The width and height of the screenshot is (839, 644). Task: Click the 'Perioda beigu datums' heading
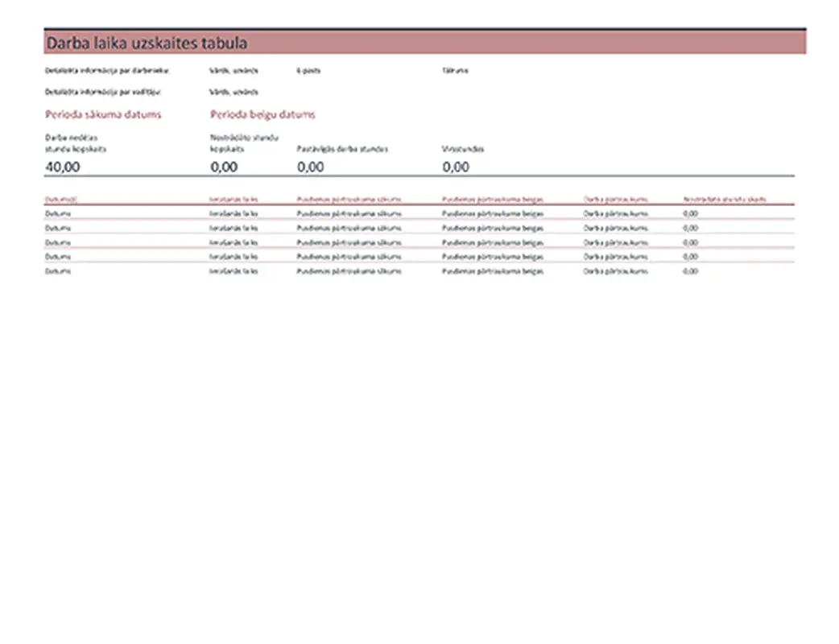[x=262, y=114]
